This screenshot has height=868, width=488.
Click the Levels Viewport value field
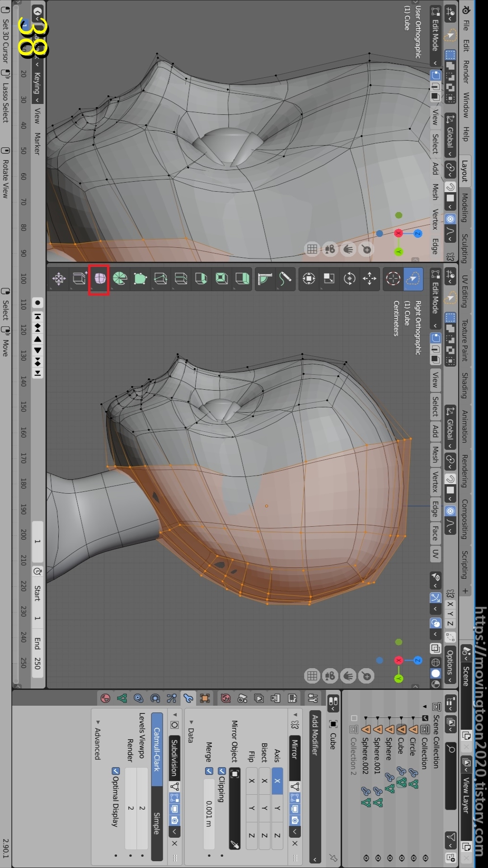[x=142, y=808]
